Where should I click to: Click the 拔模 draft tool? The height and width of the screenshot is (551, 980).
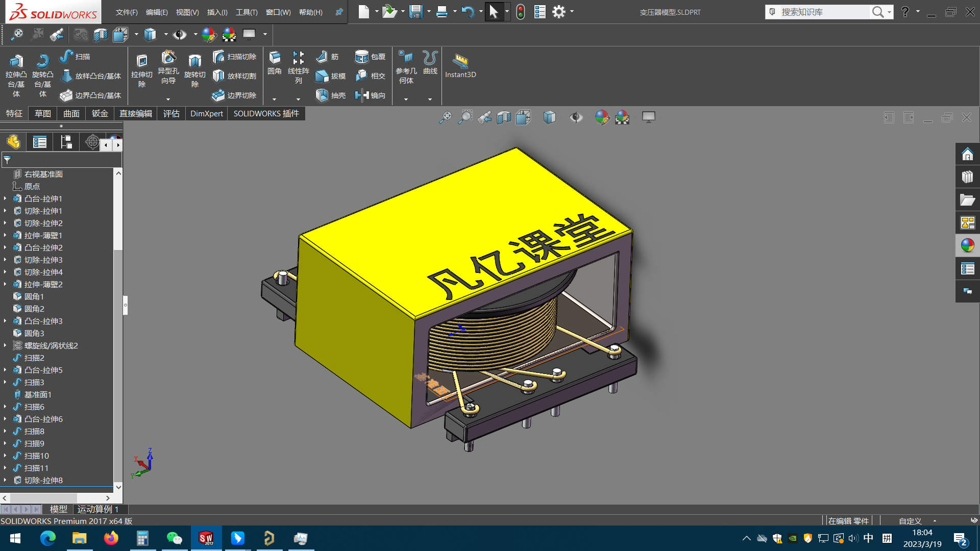click(x=331, y=76)
